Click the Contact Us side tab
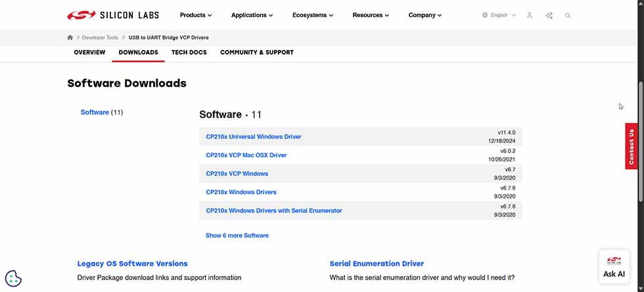 632,146
